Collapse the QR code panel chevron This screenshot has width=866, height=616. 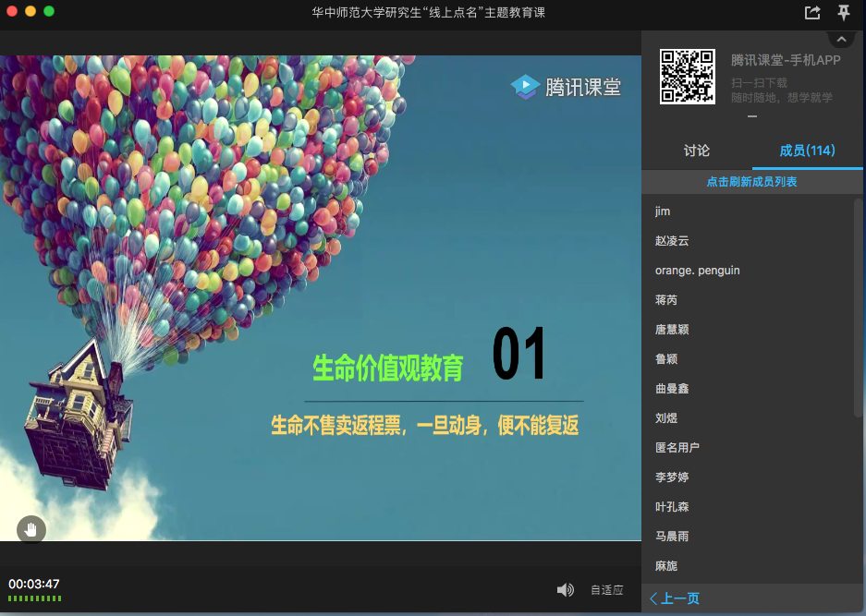point(841,39)
